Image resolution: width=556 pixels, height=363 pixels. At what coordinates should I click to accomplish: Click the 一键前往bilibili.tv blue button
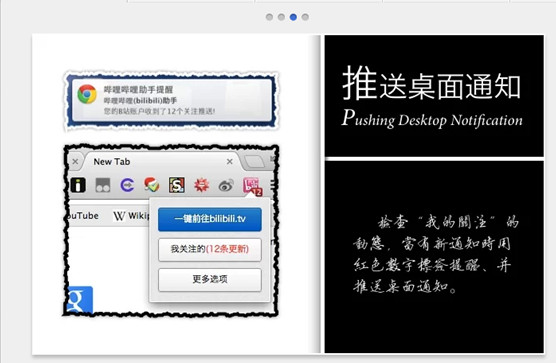point(210,219)
